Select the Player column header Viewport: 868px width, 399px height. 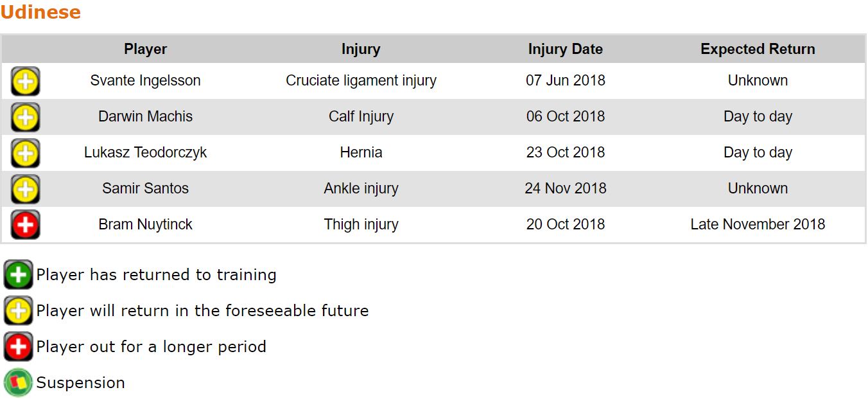coord(145,49)
